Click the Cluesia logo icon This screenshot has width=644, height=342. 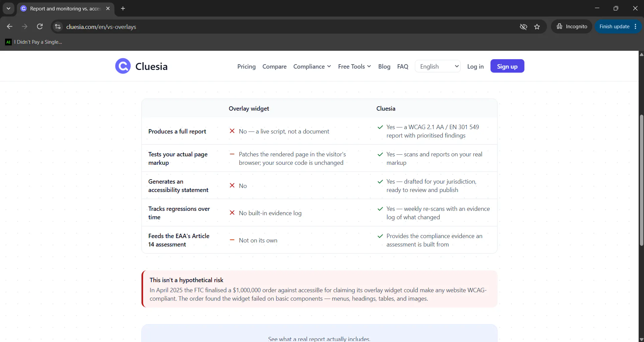tap(123, 66)
